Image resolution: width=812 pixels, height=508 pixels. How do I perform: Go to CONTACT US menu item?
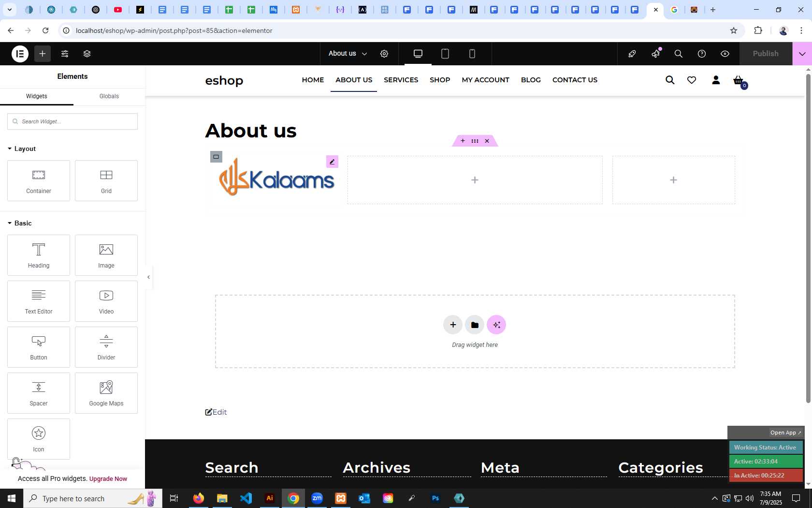(x=575, y=80)
